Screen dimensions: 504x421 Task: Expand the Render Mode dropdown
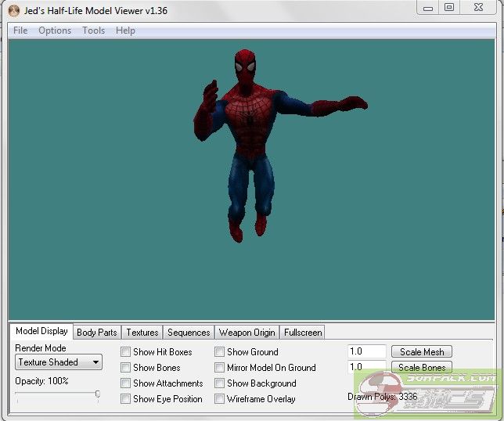pyautogui.click(x=59, y=362)
